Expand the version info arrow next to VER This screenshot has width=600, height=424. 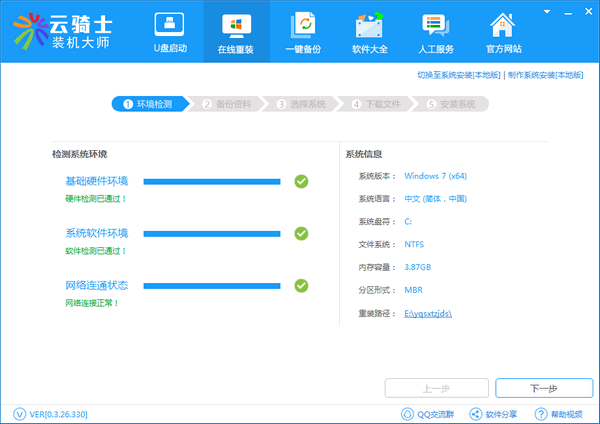[19, 413]
